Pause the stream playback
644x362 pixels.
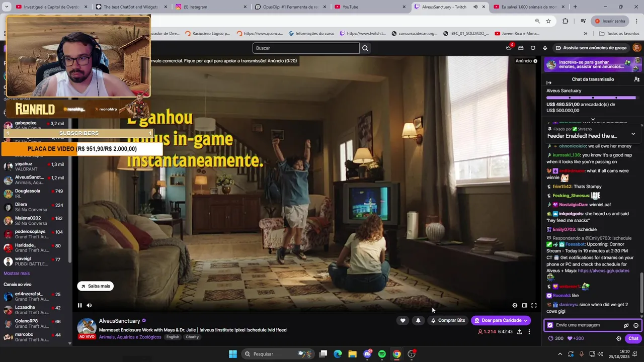tap(79, 305)
